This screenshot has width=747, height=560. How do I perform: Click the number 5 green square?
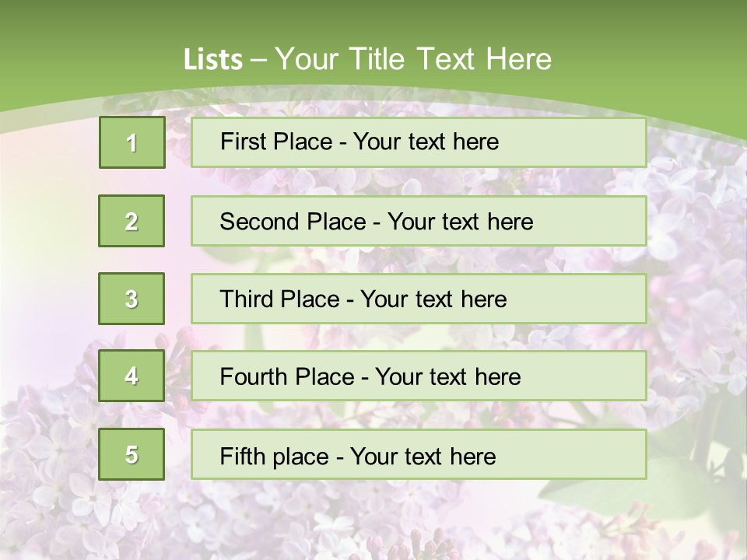click(x=132, y=454)
